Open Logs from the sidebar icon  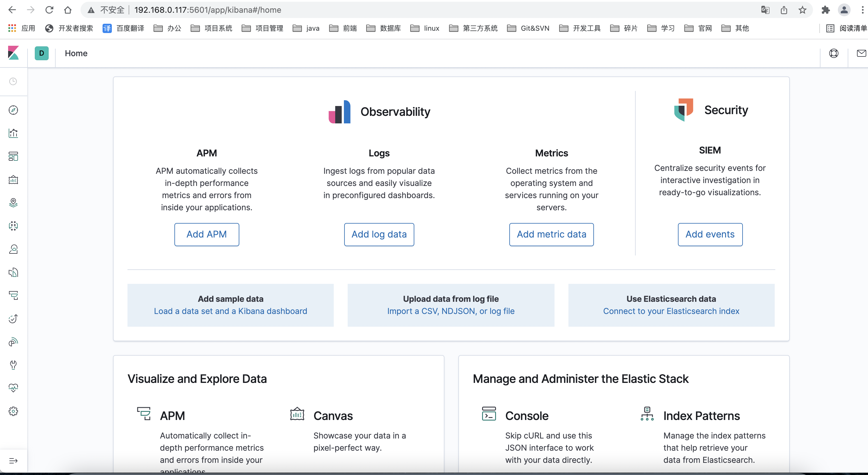[13, 272]
